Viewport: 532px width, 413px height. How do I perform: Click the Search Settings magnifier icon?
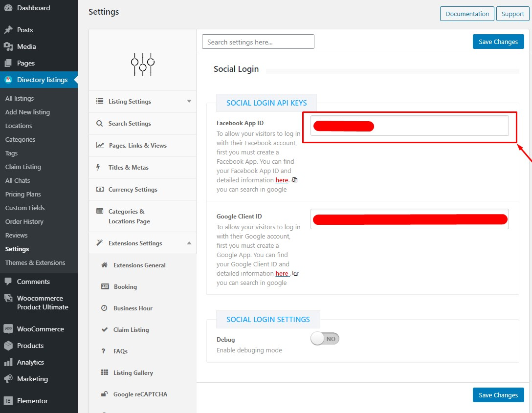[99, 124]
